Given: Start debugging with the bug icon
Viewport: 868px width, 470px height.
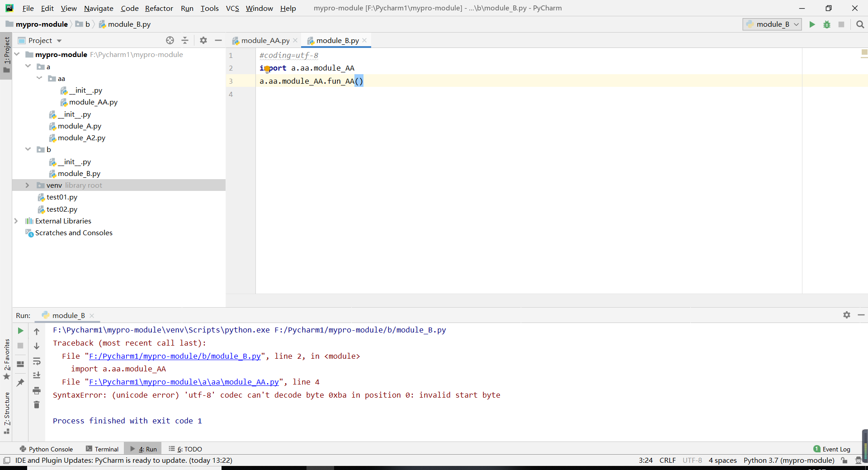Looking at the screenshot, I should click(827, 24).
